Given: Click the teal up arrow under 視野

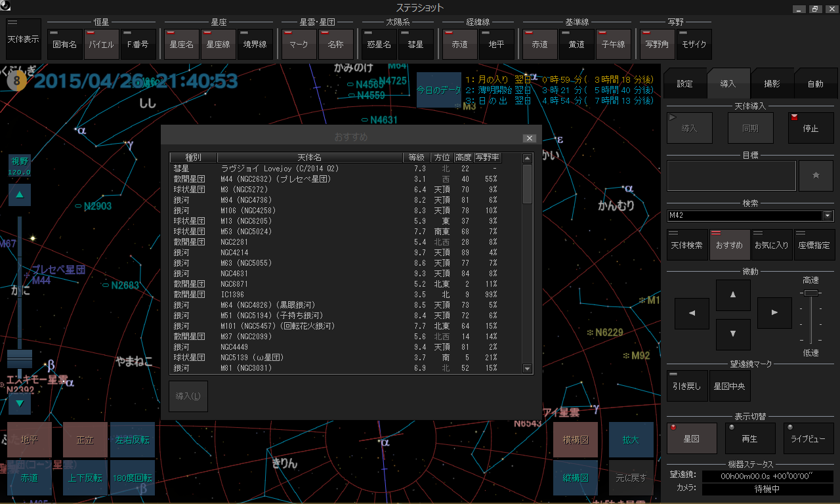Looking at the screenshot, I should (x=20, y=194).
